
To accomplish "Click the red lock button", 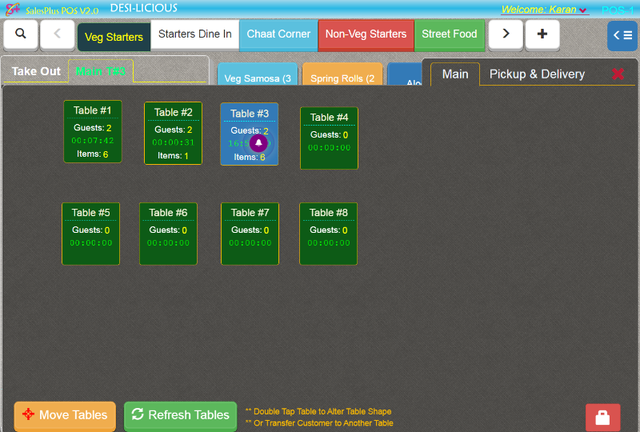I will click(x=602, y=417).
